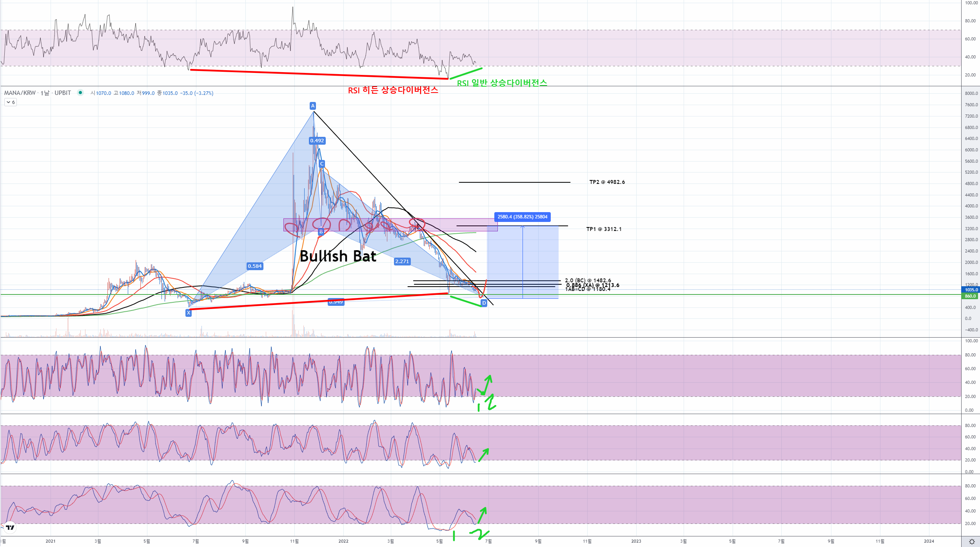Image resolution: width=980 pixels, height=547 pixels.
Task: Expand the collapsed indicator legend showing 6
Action: coord(11,102)
